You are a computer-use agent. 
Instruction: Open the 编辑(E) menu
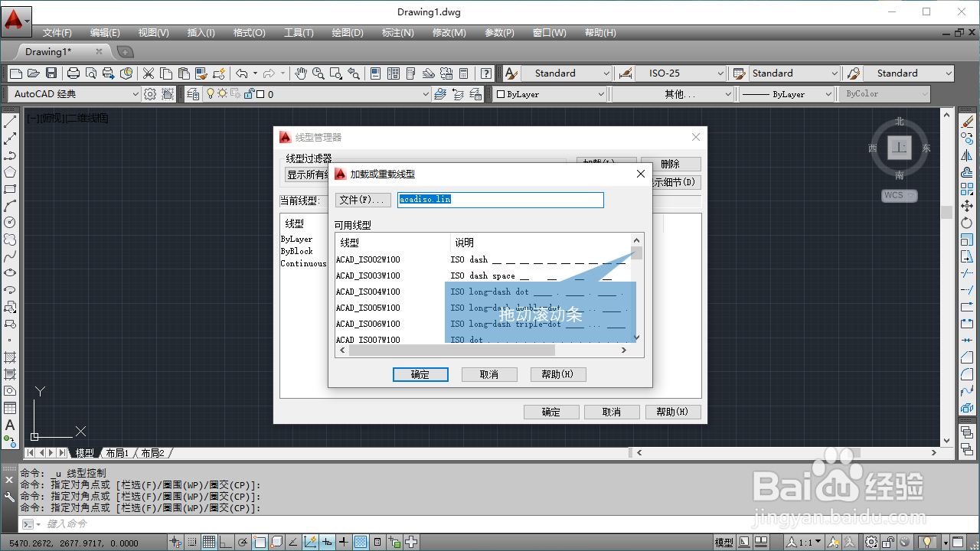tap(105, 33)
